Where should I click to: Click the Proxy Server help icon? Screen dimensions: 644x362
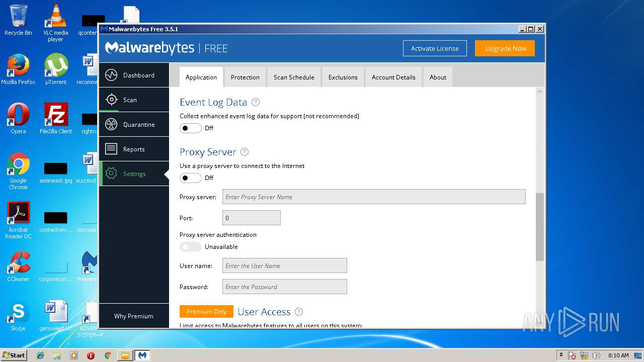tap(245, 152)
